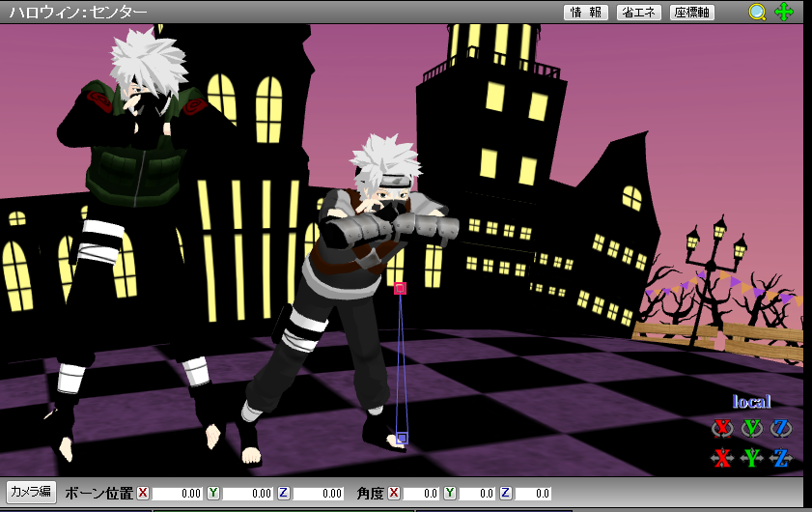Click the yellow magnifier zoom icon
The width and height of the screenshot is (812, 512).
tap(757, 12)
